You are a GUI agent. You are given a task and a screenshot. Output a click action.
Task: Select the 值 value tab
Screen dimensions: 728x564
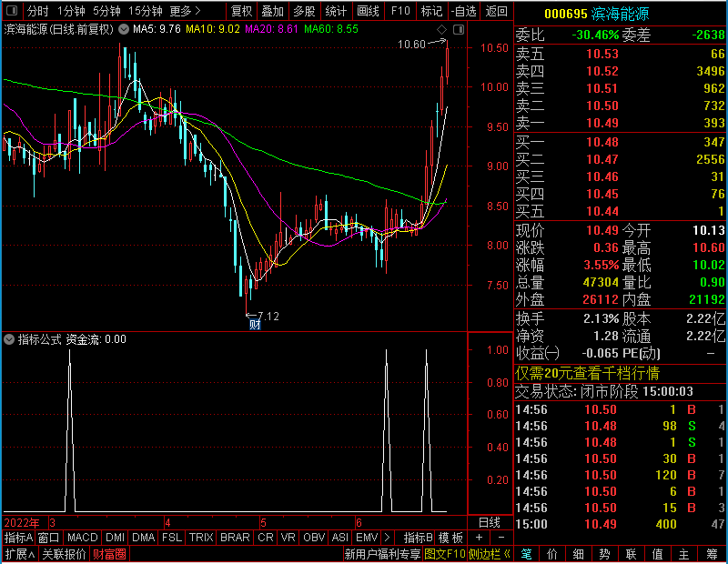point(657,554)
